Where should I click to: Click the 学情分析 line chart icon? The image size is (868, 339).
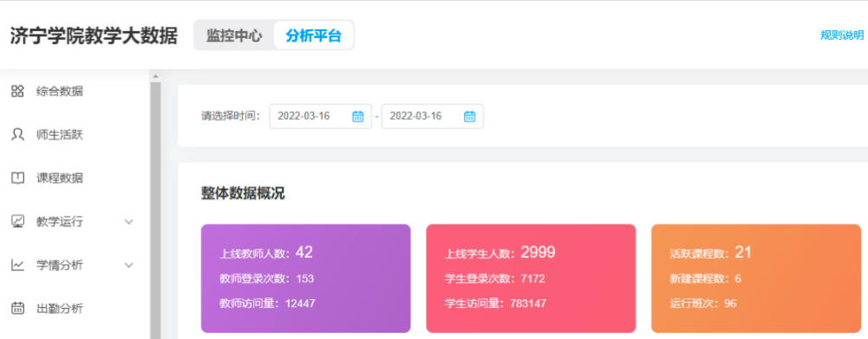pyautogui.click(x=17, y=265)
